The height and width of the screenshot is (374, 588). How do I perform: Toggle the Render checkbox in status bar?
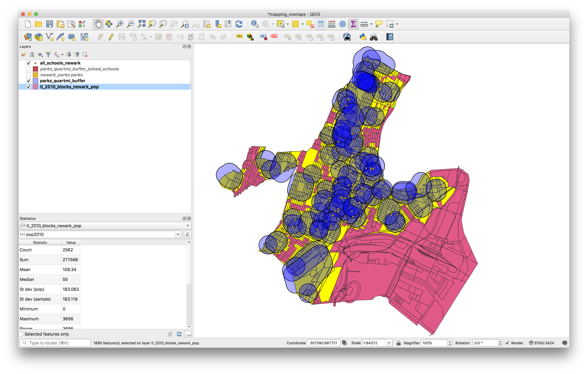pyautogui.click(x=507, y=343)
